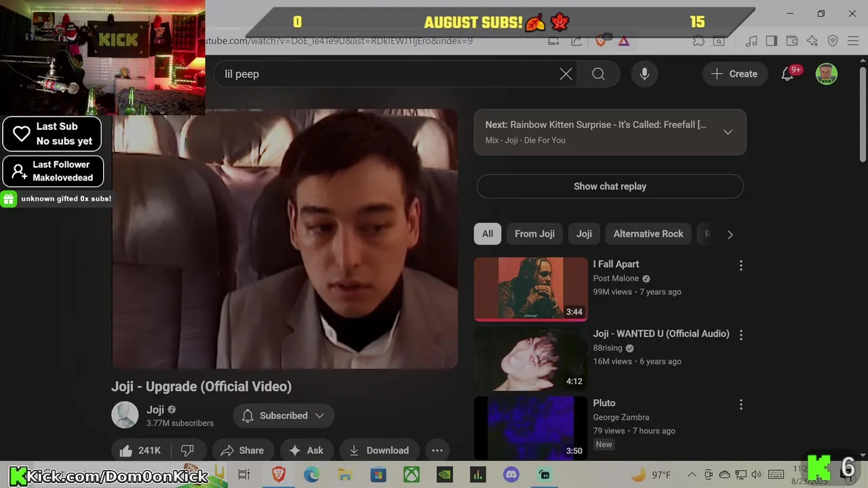Open Brave Leo AI sparkle icon
Screen dimensions: 868x488
click(812, 41)
